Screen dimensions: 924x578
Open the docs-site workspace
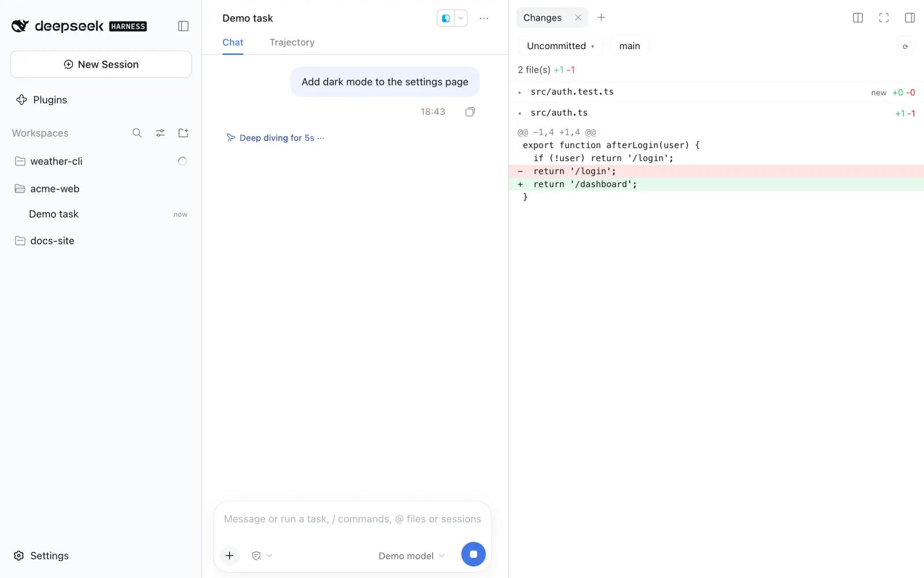(x=101, y=240)
